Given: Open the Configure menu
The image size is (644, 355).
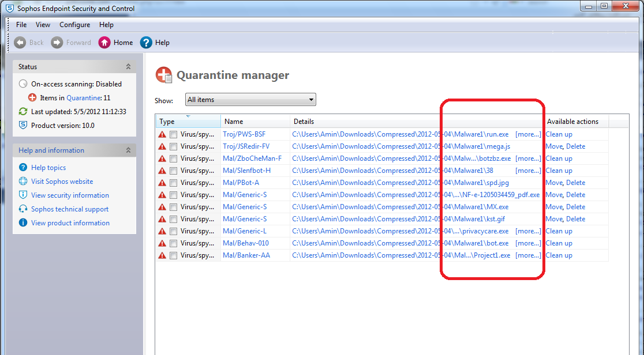Looking at the screenshot, I should point(75,25).
